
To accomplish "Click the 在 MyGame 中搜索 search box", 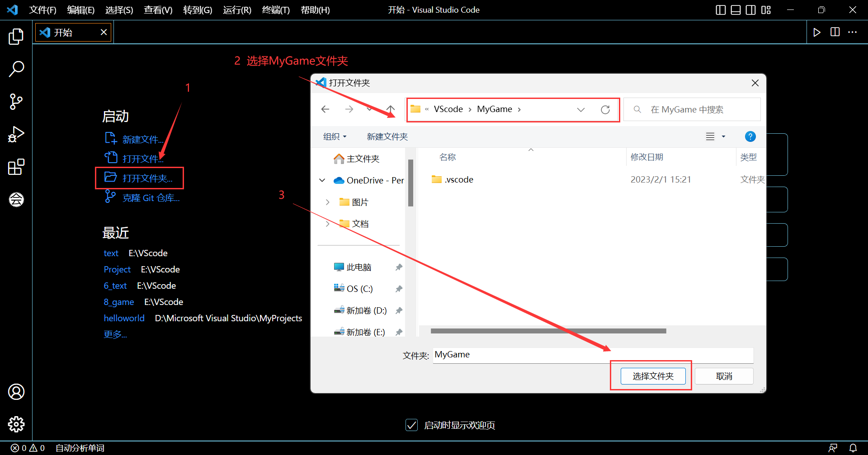I will click(692, 109).
